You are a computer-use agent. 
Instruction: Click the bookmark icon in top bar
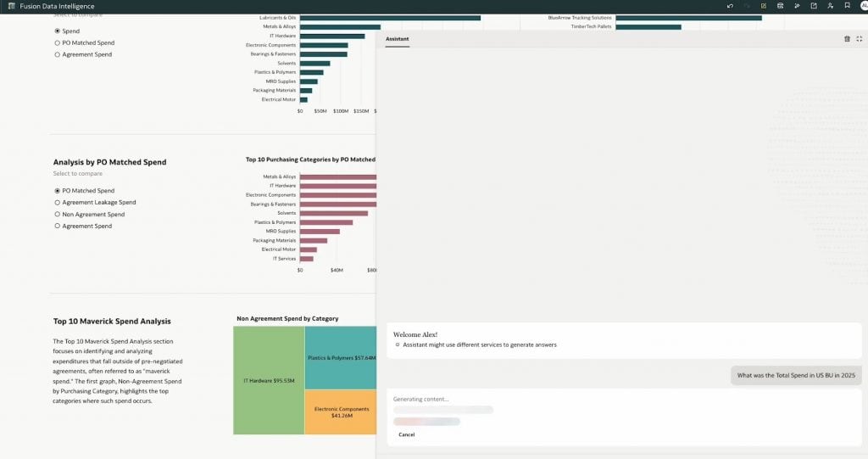pos(847,6)
